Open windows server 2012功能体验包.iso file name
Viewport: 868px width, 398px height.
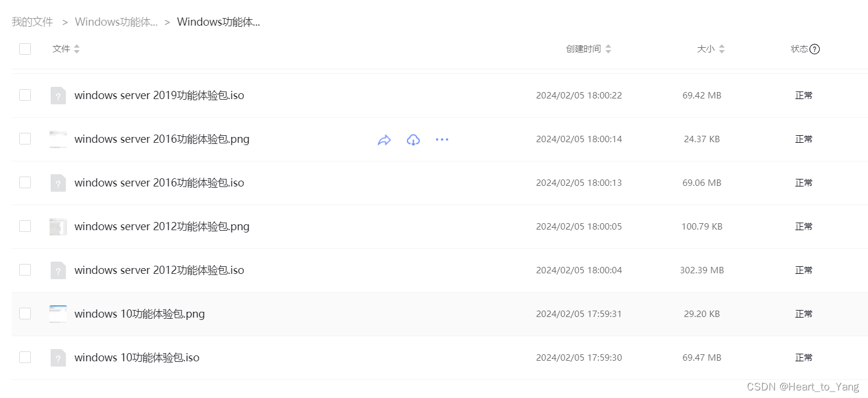(x=159, y=270)
